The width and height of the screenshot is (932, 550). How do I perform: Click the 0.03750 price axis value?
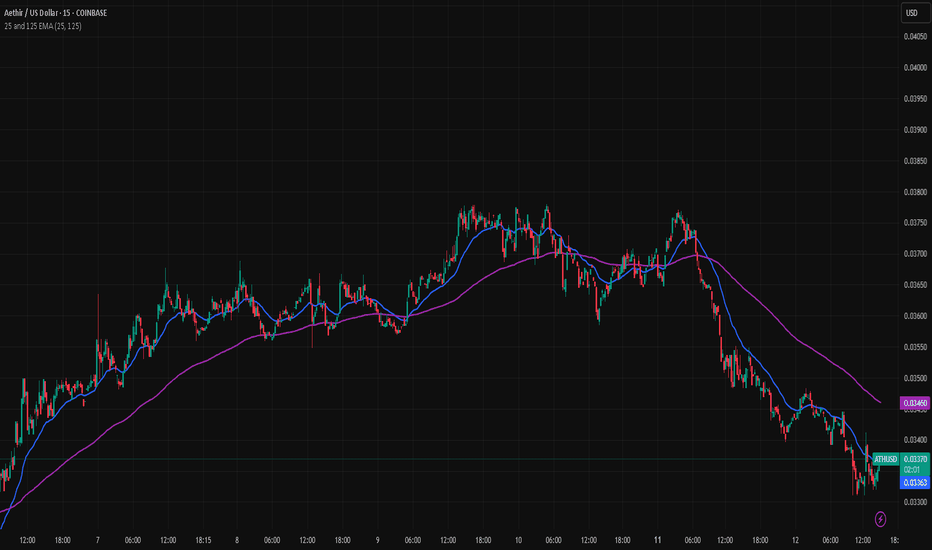915,222
